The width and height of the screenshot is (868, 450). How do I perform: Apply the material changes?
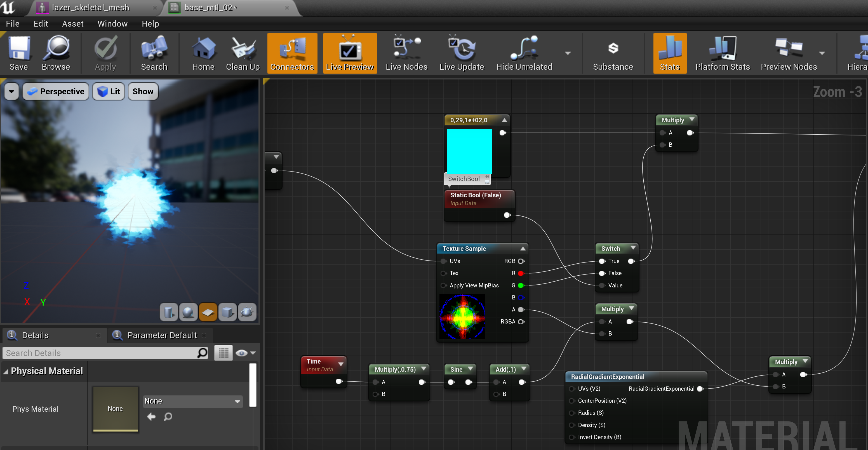[x=105, y=52]
